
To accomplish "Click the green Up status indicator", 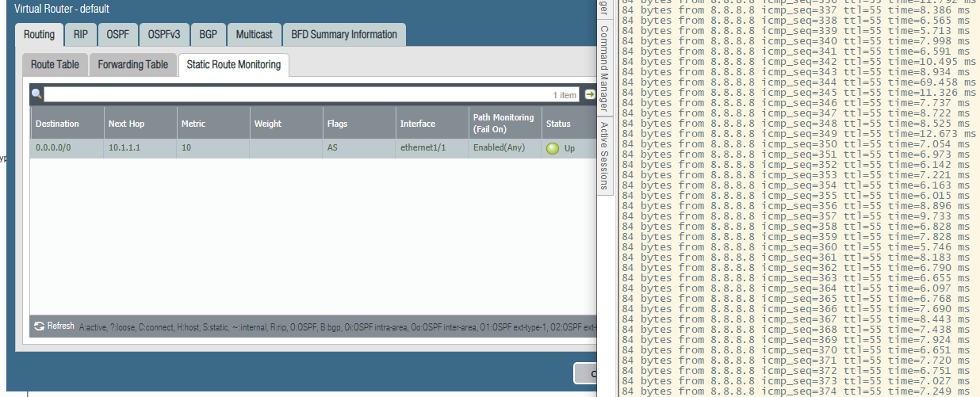I will (553, 148).
